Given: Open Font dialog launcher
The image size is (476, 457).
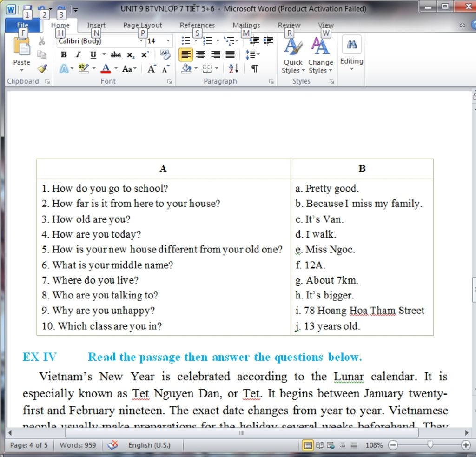Looking at the screenshot, I should (170, 81).
